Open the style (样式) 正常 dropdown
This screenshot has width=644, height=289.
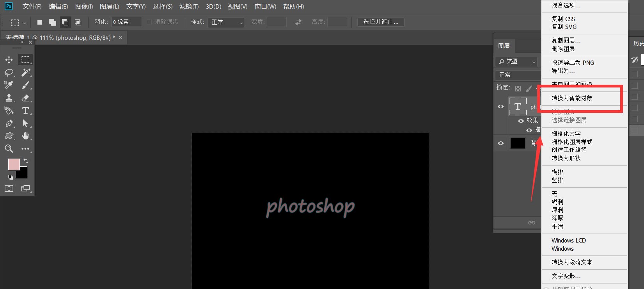(226, 22)
